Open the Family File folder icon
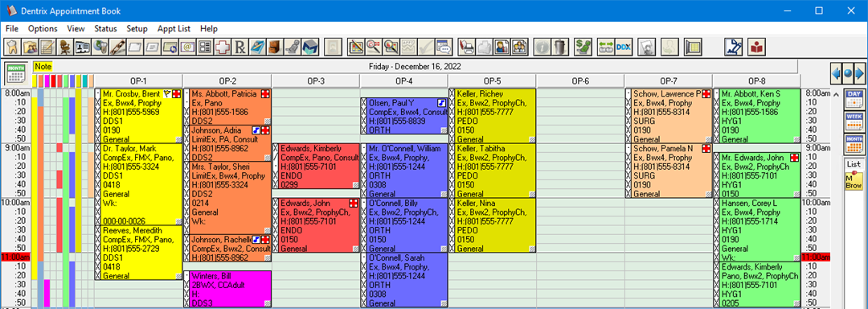 click(x=30, y=47)
